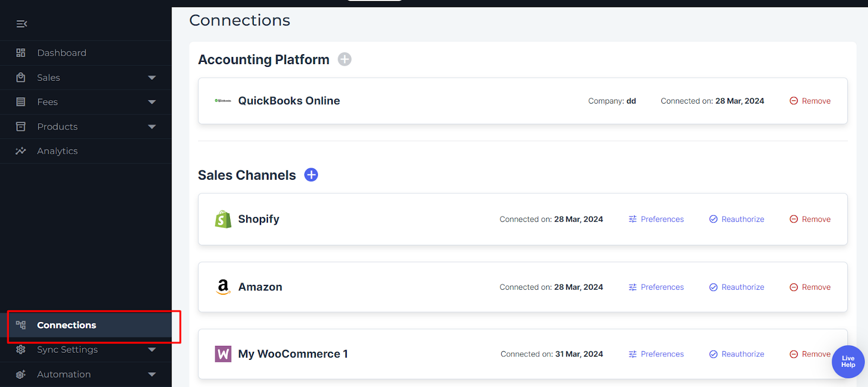Go to the Analytics page
Image resolution: width=868 pixels, height=387 pixels.
[x=57, y=151]
